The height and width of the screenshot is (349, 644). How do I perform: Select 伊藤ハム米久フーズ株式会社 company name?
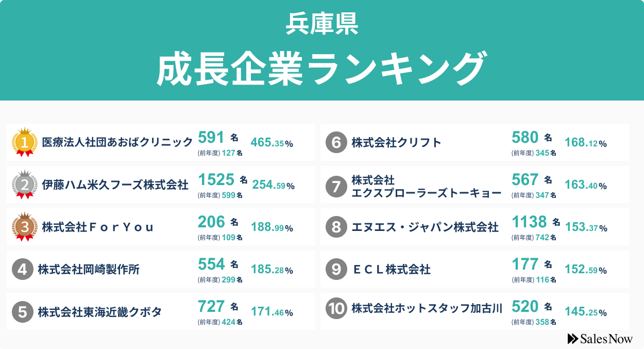[x=115, y=184]
